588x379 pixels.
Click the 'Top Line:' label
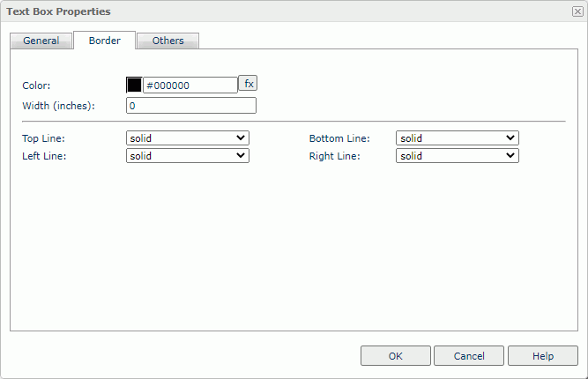click(43, 138)
